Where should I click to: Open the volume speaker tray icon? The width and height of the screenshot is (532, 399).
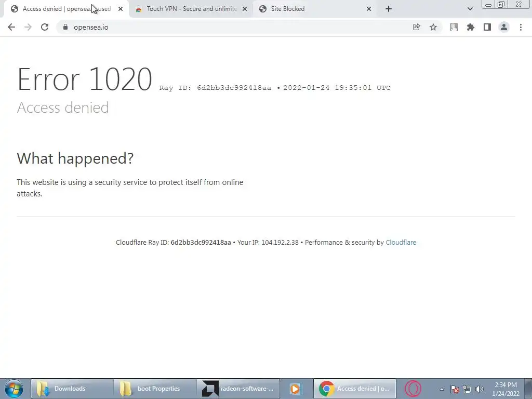pyautogui.click(x=480, y=389)
